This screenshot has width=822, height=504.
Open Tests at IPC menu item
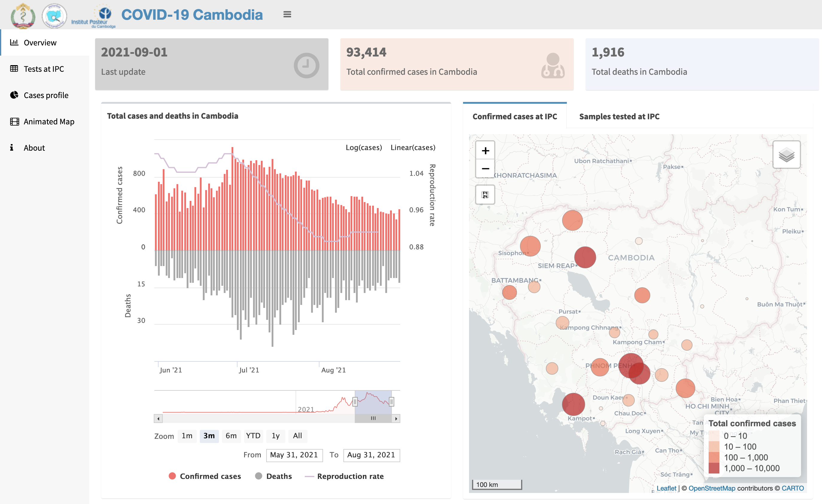tap(44, 69)
